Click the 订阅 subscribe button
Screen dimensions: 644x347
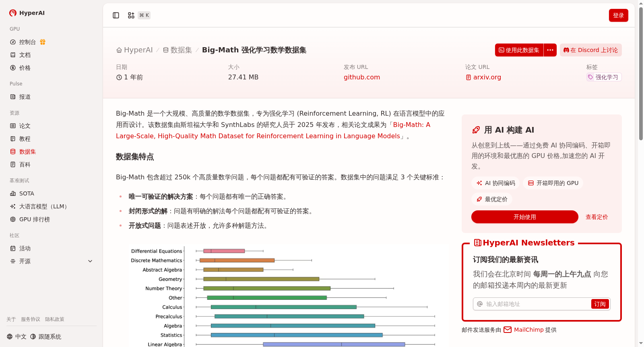point(600,304)
